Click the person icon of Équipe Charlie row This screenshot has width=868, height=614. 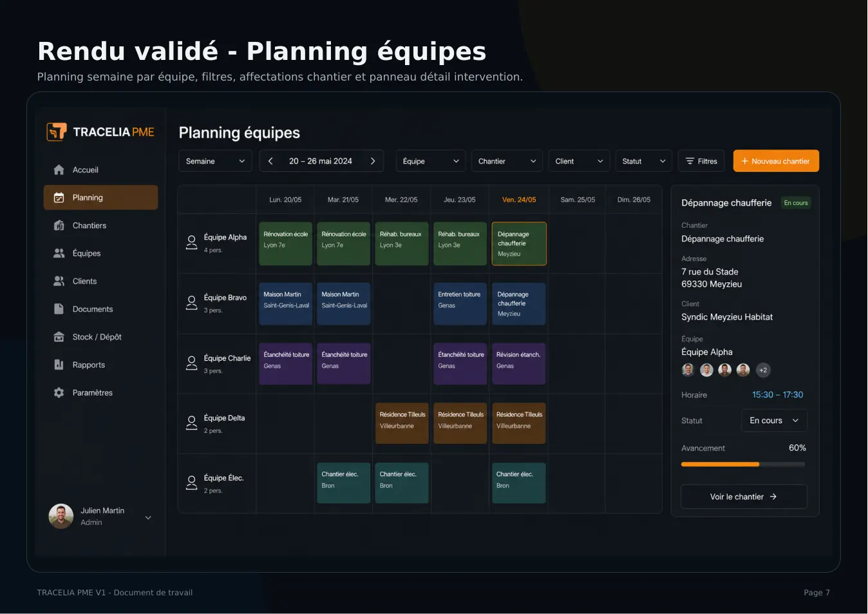click(191, 363)
